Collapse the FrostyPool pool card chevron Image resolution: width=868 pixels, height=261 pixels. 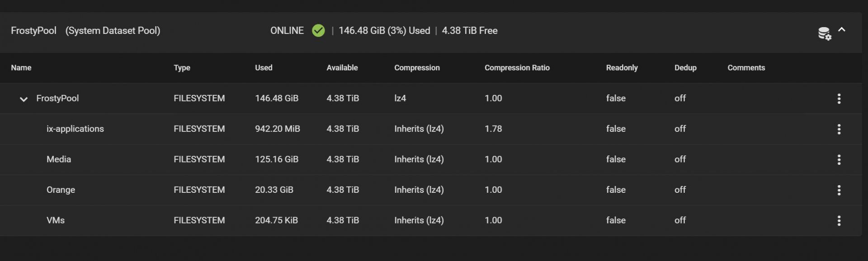click(x=842, y=30)
